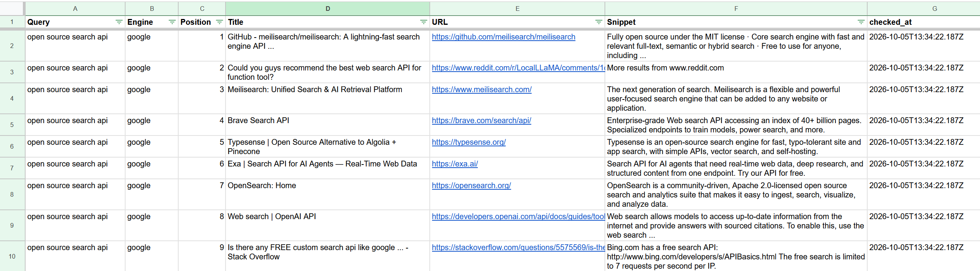Image resolution: width=980 pixels, height=271 pixels.
Task: Select the 'Query' header cell
Action: (75, 22)
